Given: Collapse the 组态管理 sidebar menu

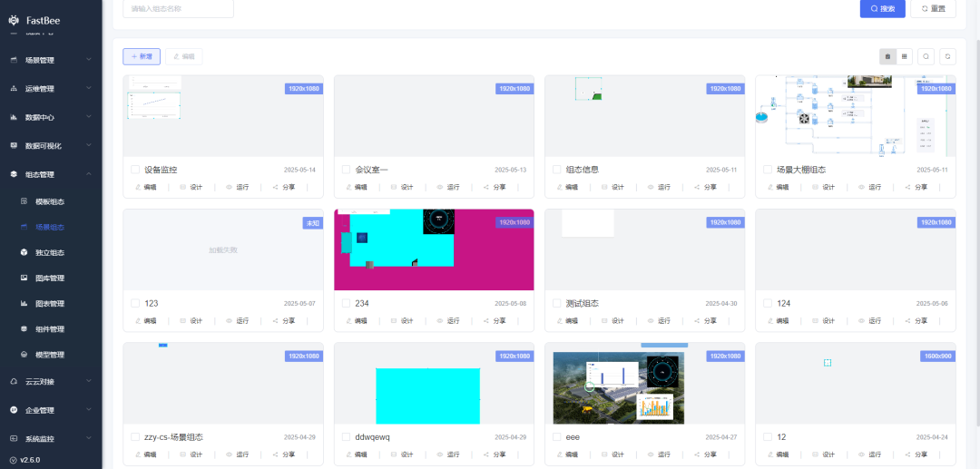Looking at the screenshot, I should (x=51, y=174).
